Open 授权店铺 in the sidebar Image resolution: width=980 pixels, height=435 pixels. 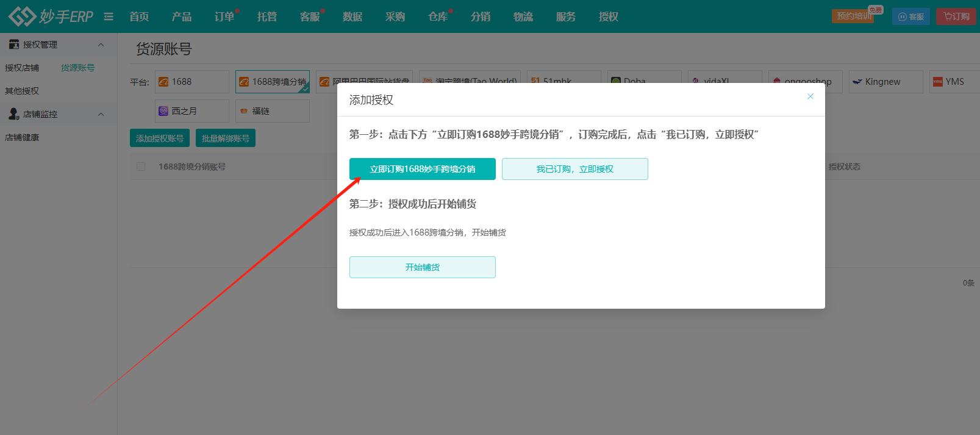(x=22, y=68)
